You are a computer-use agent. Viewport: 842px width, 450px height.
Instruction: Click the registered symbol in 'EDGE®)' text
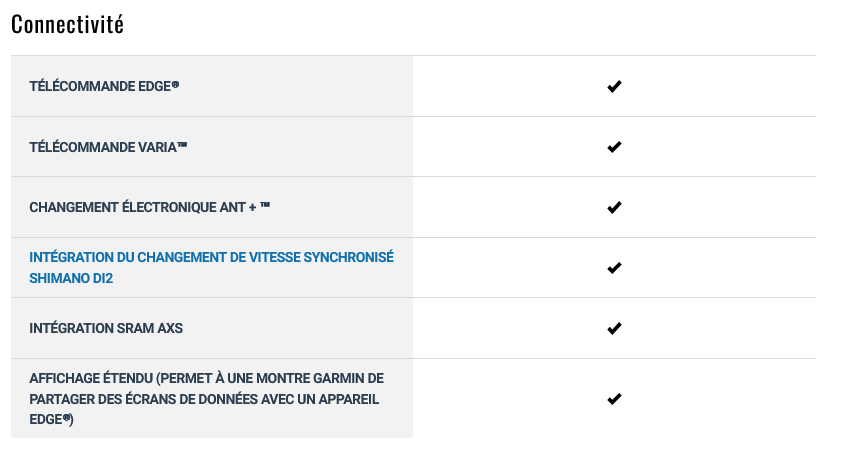point(67,417)
